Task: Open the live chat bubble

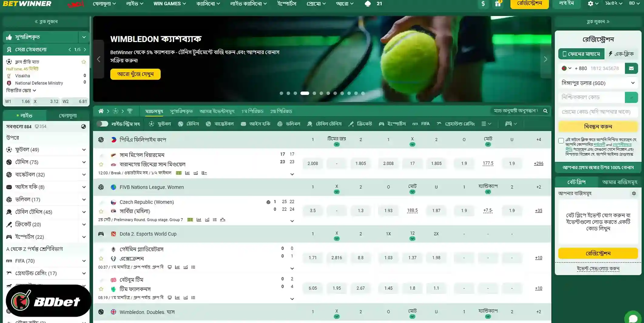Action: pos(633,318)
